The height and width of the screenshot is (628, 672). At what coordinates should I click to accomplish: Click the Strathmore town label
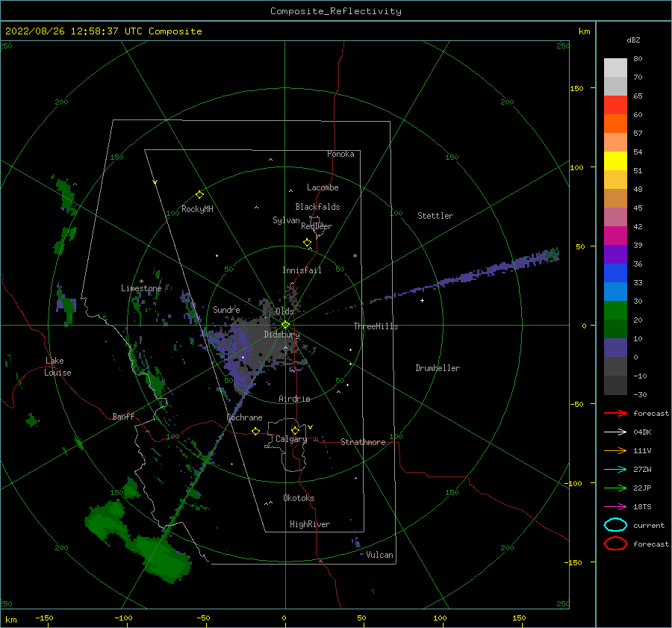point(363,442)
